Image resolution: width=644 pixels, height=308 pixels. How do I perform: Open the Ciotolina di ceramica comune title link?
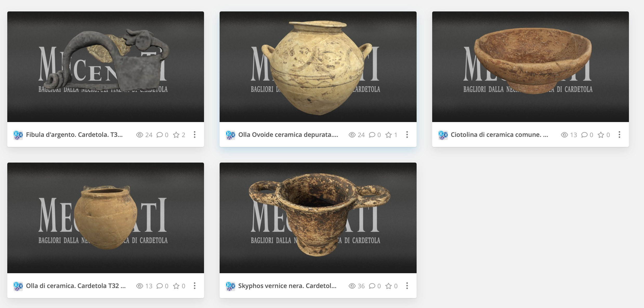pos(499,135)
